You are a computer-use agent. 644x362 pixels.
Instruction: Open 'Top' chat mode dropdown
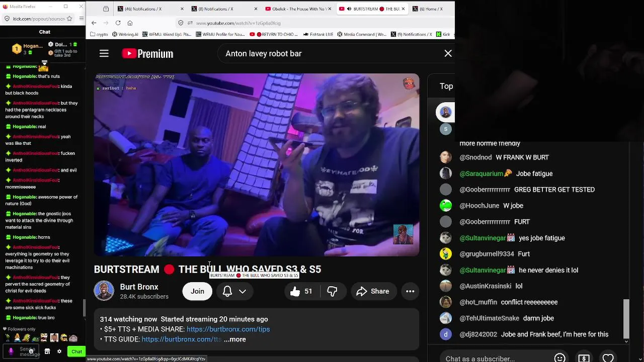[447, 86]
